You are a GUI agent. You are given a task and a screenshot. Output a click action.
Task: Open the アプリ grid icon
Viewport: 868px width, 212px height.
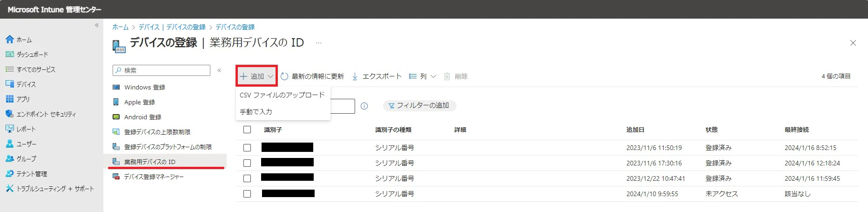9,99
